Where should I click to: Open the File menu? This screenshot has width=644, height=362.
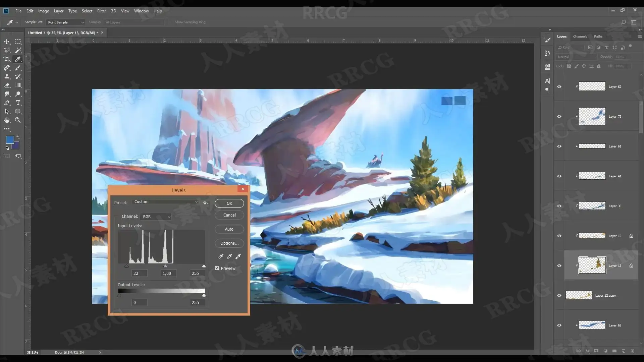point(18,11)
